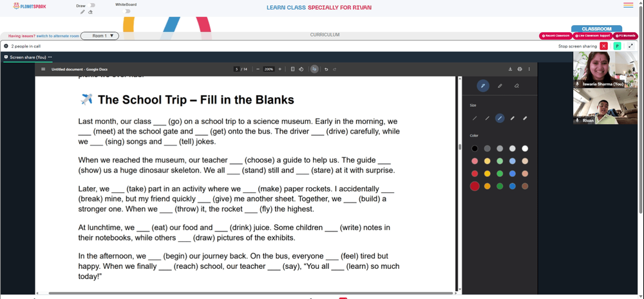Screen dimensions: 644x299
Task: Click the PlanetSpark pencil draw icon
Action: [82, 12]
